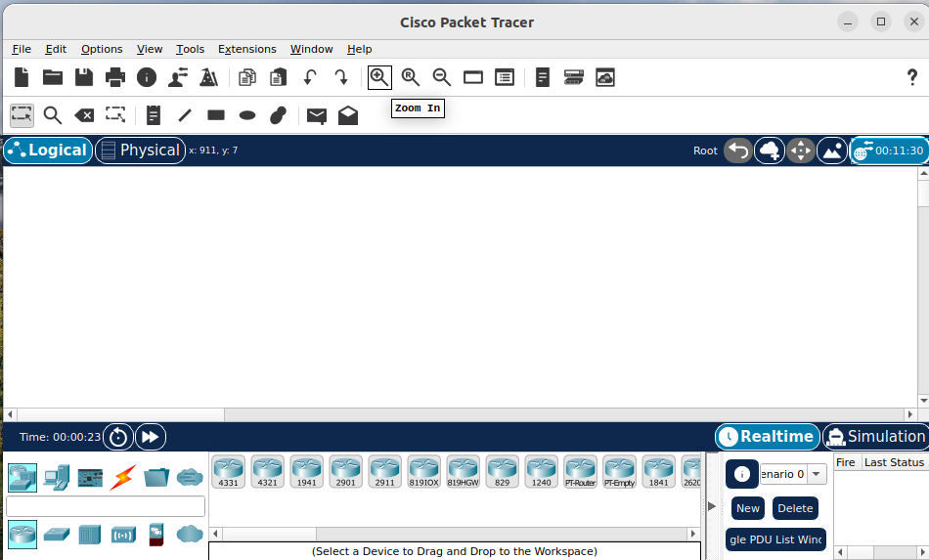The image size is (929, 560).
Task: Click the Delete scenario button
Action: click(x=795, y=508)
